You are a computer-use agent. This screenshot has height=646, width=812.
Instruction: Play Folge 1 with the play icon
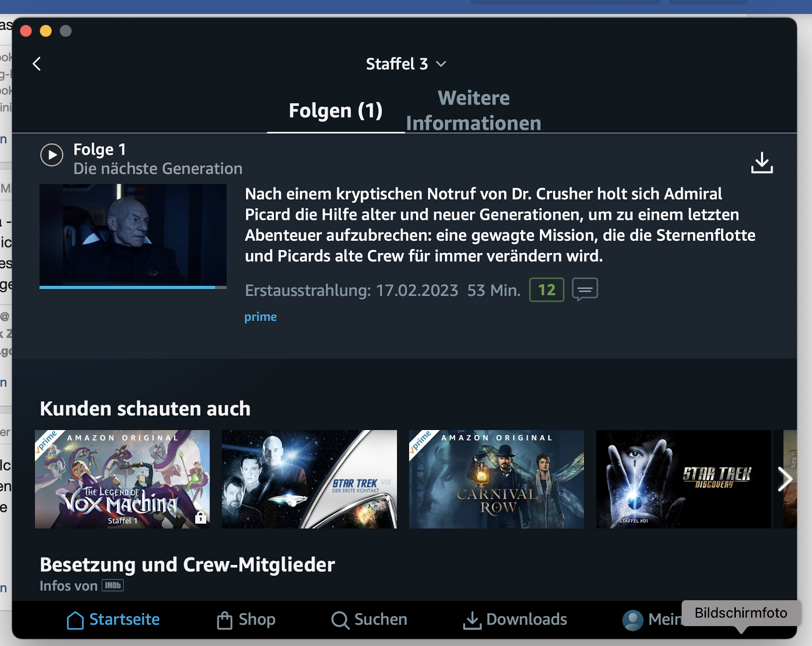coord(52,155)
